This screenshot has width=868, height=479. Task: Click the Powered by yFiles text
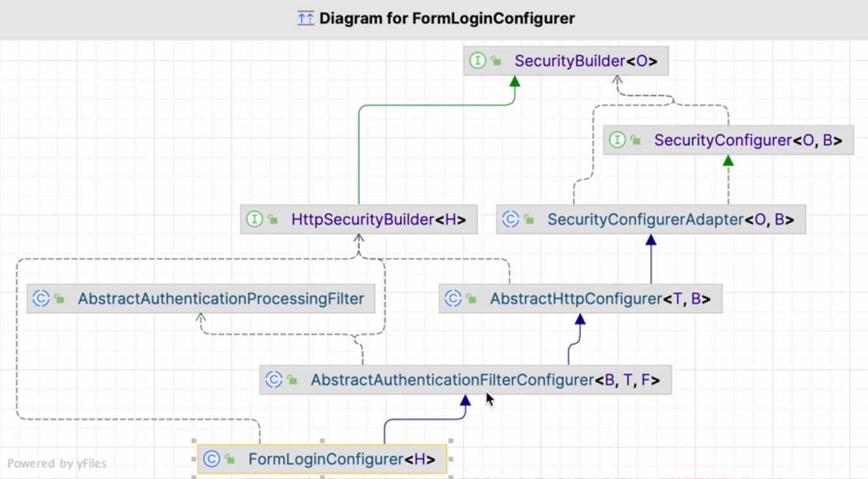click(57, 464)
